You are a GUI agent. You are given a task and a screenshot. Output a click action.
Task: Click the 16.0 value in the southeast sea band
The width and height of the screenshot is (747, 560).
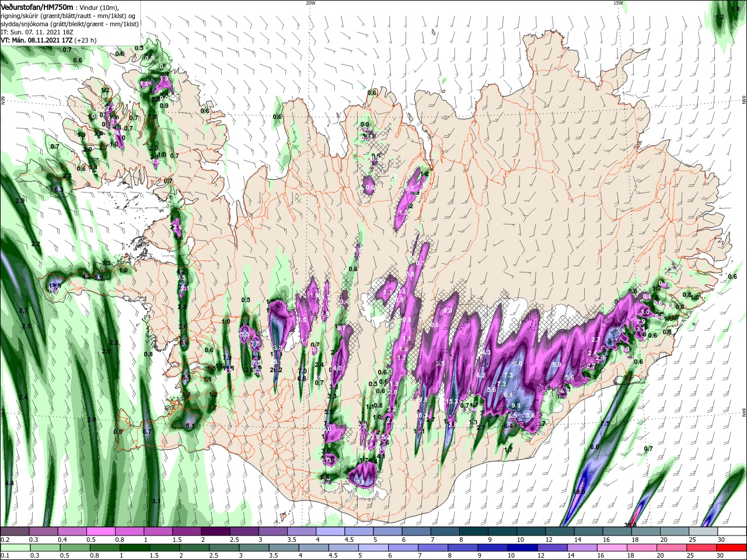(x=580, y=492)
